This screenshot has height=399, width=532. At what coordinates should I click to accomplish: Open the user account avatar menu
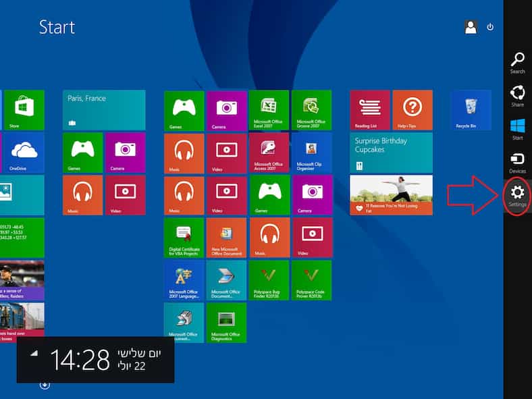pyautogui.click(x=471, y=27)
